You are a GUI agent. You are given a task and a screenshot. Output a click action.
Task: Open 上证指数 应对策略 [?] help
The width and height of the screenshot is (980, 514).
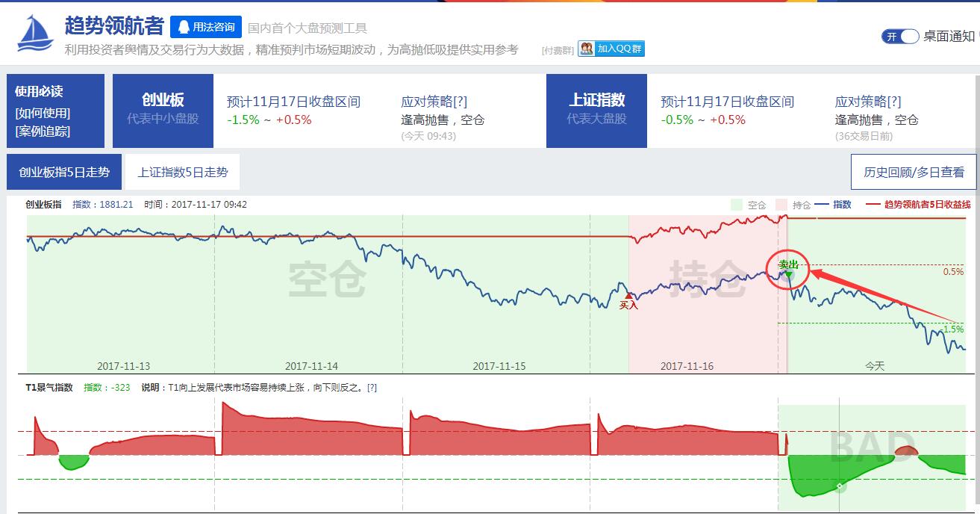click(x=893, y=102)
